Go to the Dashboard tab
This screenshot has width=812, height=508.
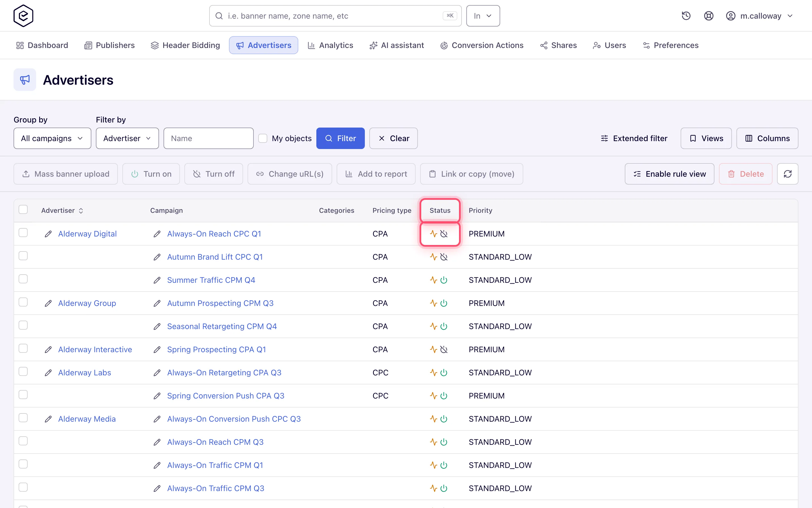(42, 45)
